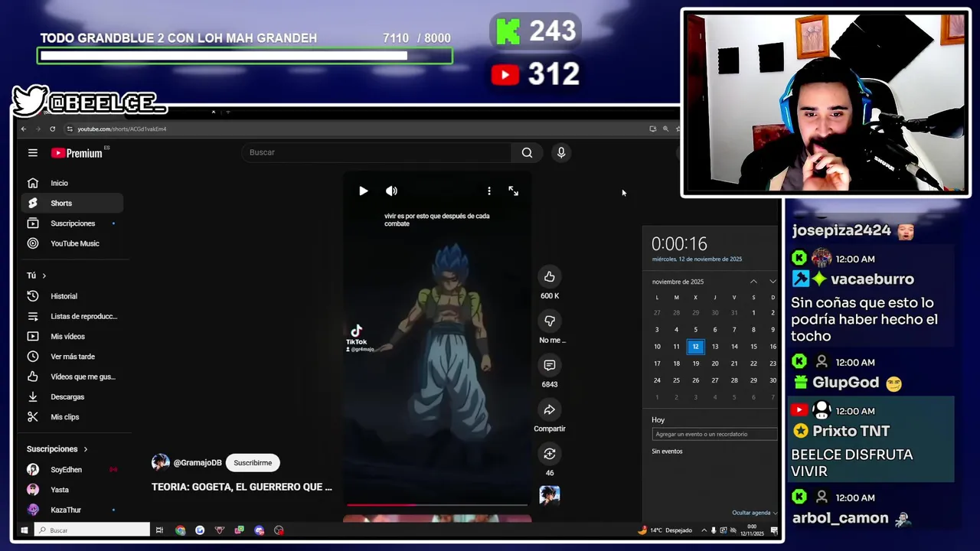Viewport: 980px width, 551px height.
Task: Go to previous month in calendar
Action: coord(753,282)
